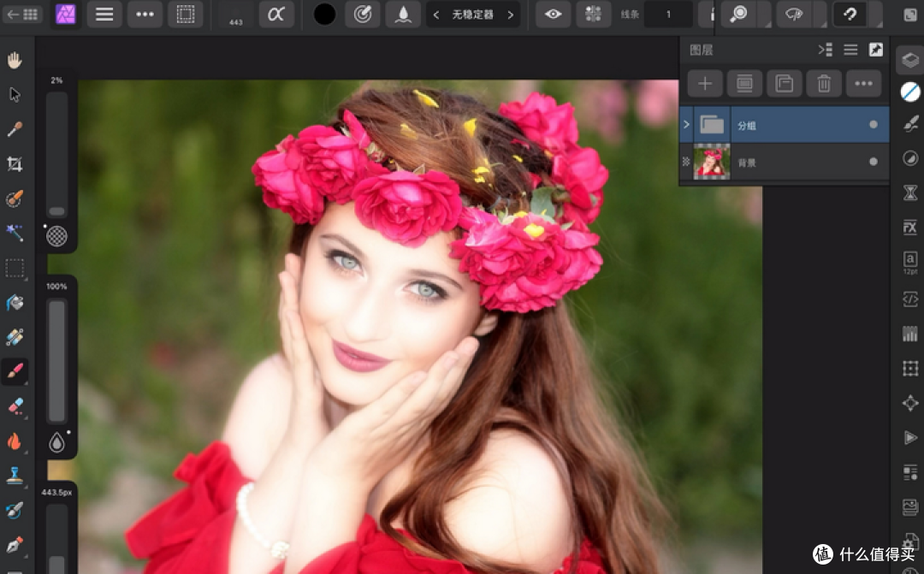Delete the selected layer with trash button
924x574 pixels.
tap(824, 84)
